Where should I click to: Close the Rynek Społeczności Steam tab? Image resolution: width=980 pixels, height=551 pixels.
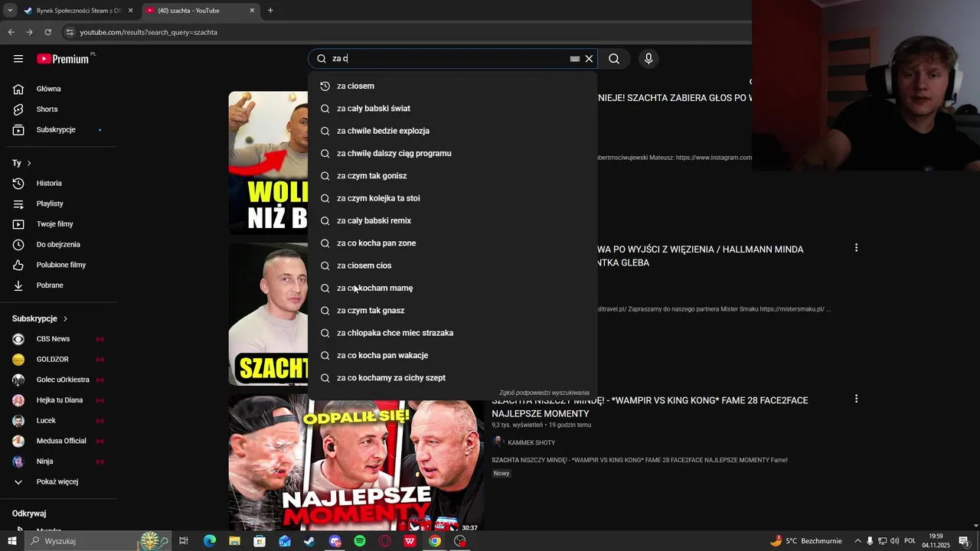130,11
